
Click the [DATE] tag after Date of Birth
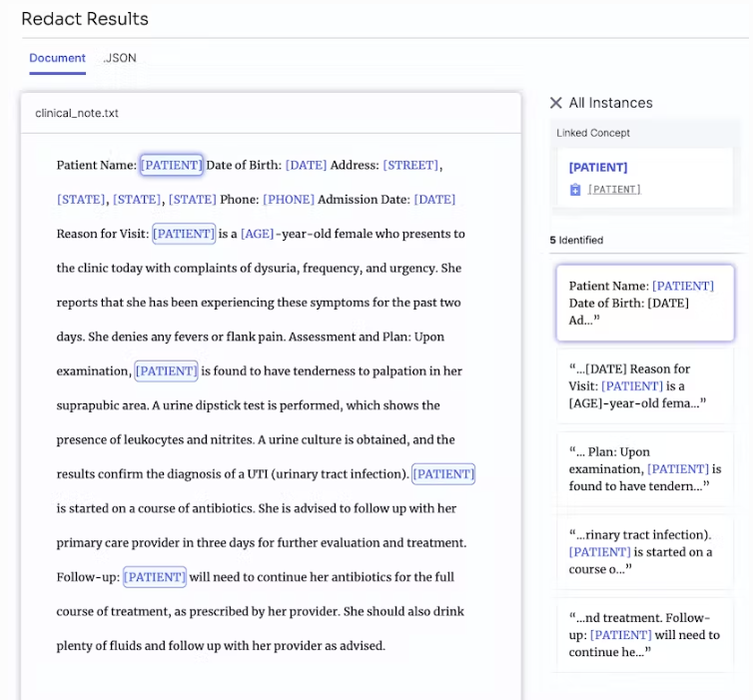306,165
